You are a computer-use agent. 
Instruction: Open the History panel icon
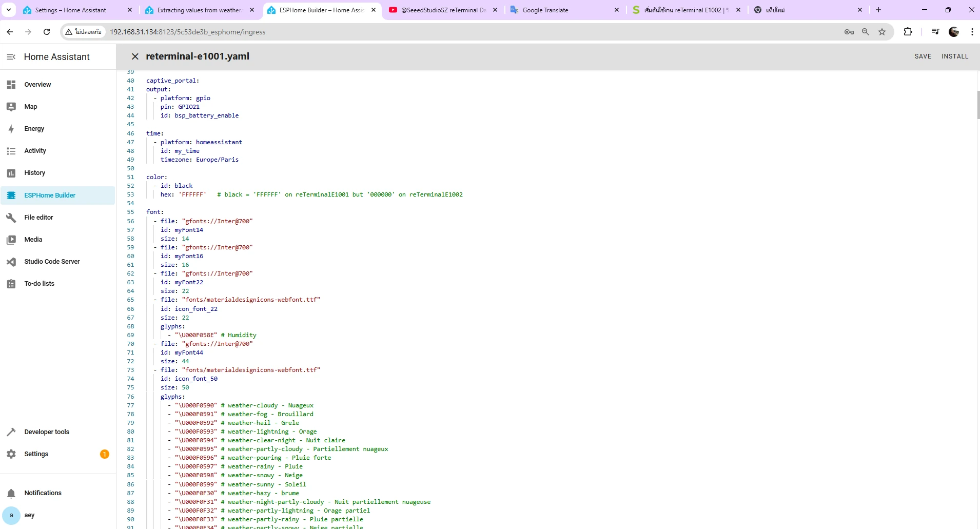[x=11, y=173]
